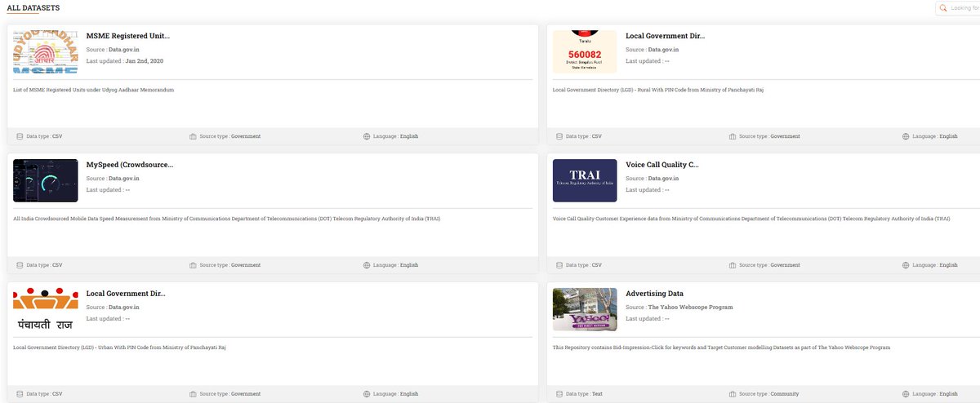Click 'Source : Data.gov.in' in MySpeed card

coord(113,179)
